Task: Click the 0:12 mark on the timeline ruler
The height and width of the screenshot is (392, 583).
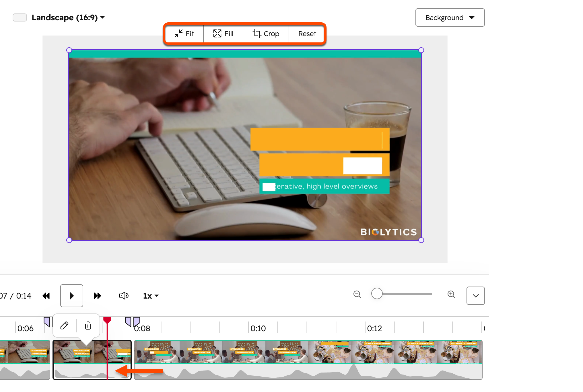Action: 374,328
